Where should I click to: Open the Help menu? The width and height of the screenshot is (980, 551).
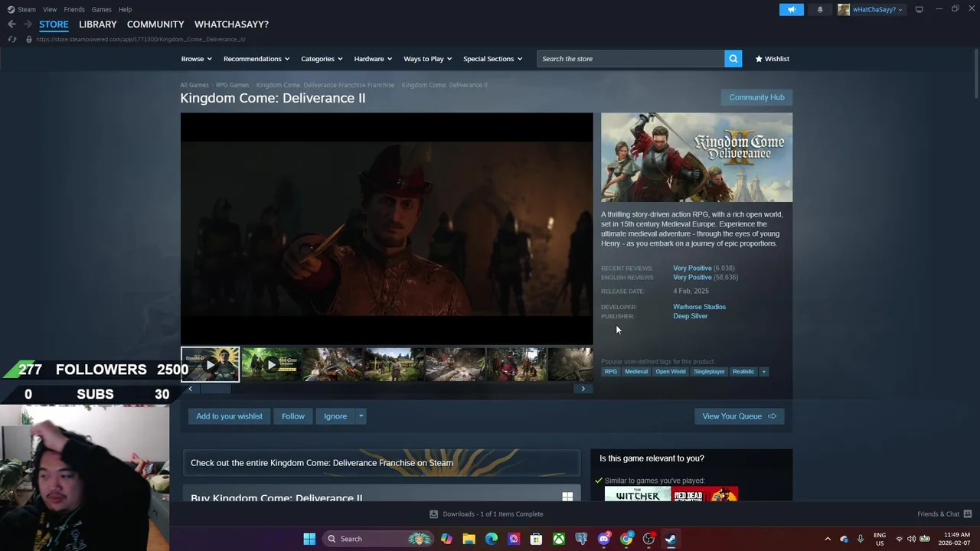pyautogui.click(x=125, y=9)
